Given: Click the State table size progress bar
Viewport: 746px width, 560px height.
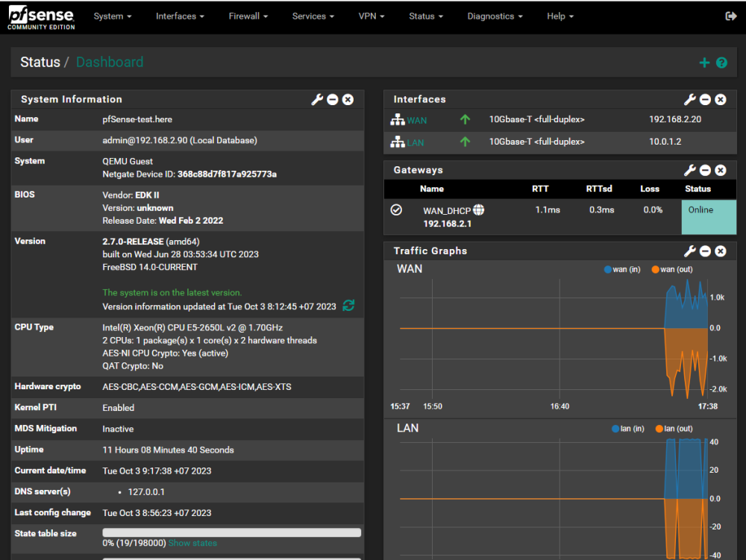Looking at the screenshot, I should (x=232, y=532).
